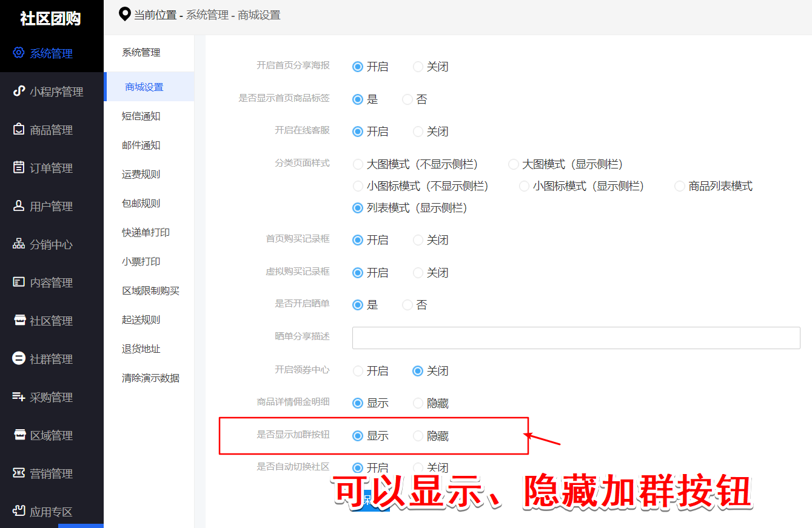The width and height of the screenshot is (812, 528).
Task: Go to 订单管理 section
Action: point(52,168)
